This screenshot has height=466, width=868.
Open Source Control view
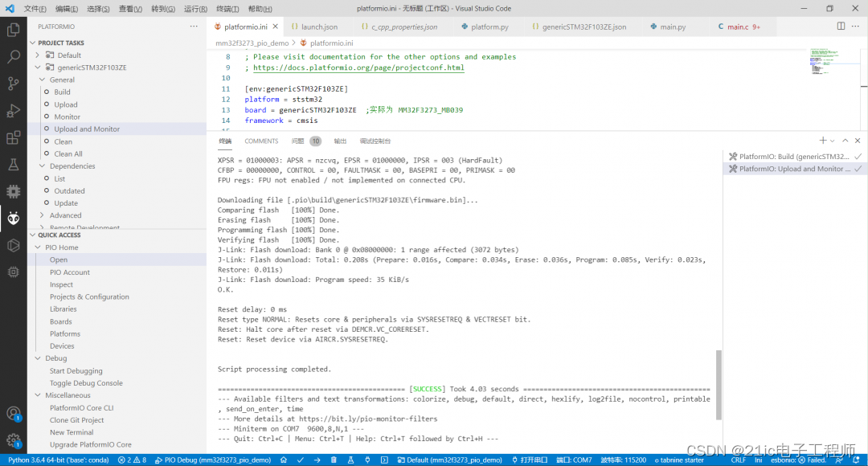pyautogui.click(x=14, y=84)
